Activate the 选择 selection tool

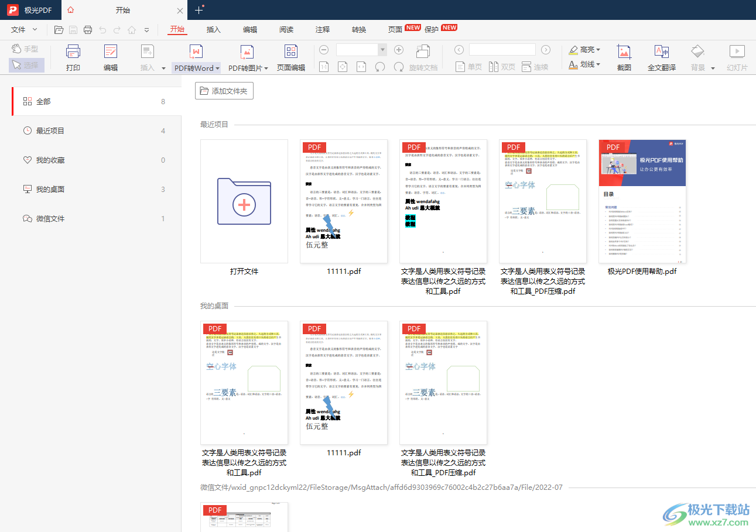pyautogui.click(x=26, y=65)
